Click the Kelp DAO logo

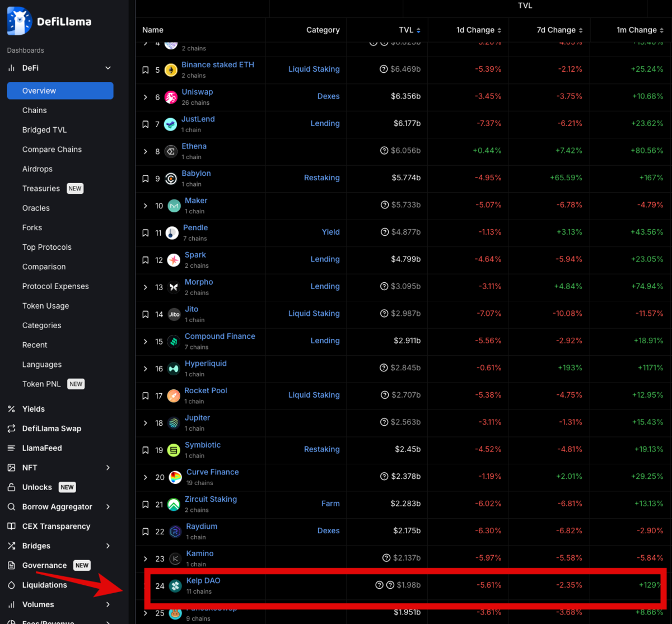175,586
